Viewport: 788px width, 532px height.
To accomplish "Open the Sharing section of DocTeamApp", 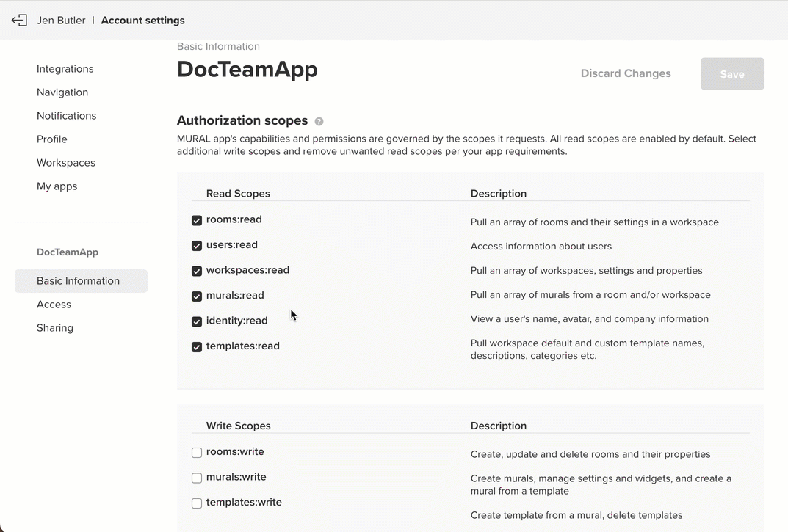I will click(x=55, y=328).
